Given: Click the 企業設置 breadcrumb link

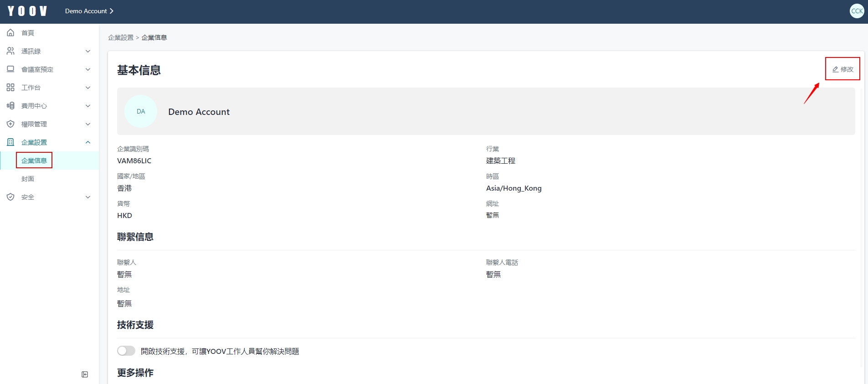Looking at the screenshot, I should pos(121,37).
